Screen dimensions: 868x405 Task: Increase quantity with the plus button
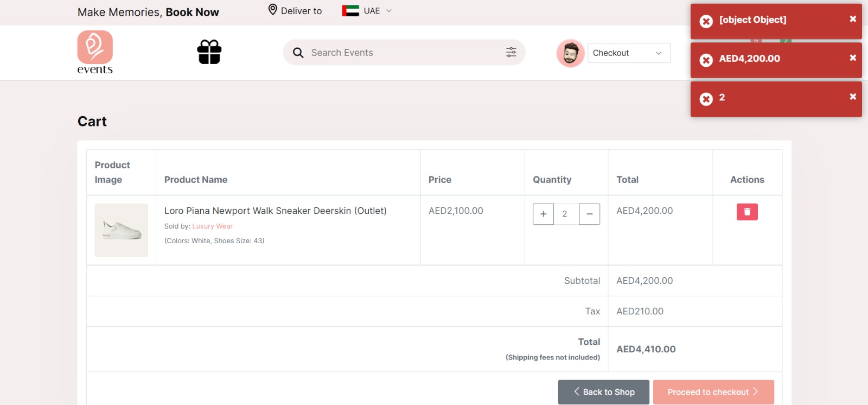pos(543,214)
